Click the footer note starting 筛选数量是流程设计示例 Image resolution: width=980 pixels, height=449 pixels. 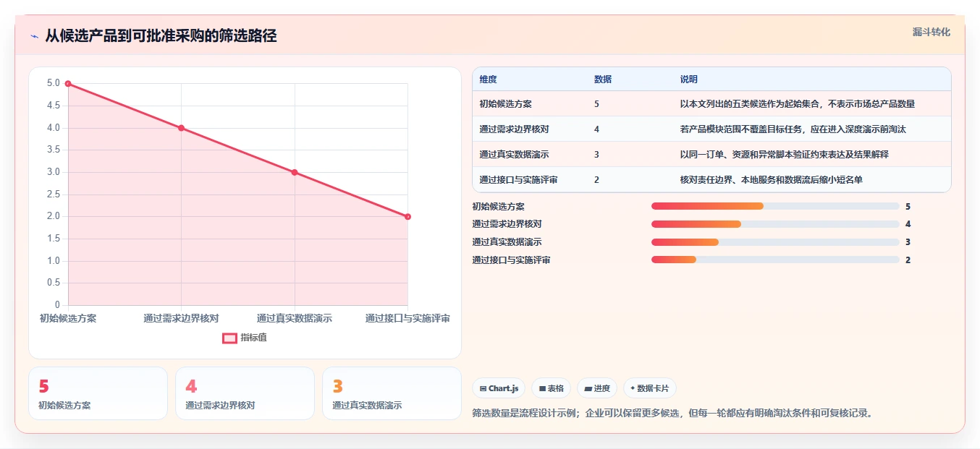(674, 414)
